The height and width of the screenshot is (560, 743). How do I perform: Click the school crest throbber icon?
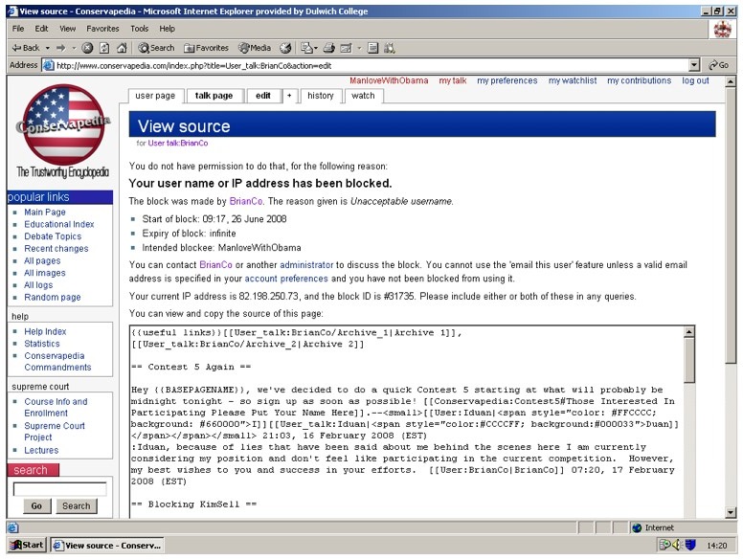coord(722,30)
